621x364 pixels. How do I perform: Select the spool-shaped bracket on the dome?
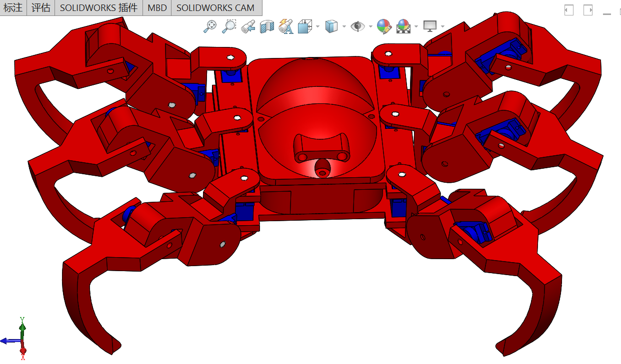pos(321,148)
